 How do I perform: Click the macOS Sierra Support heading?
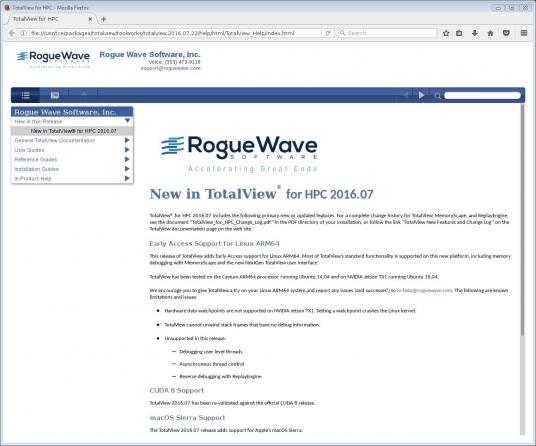pyautogui.click(x=187, y=418)
